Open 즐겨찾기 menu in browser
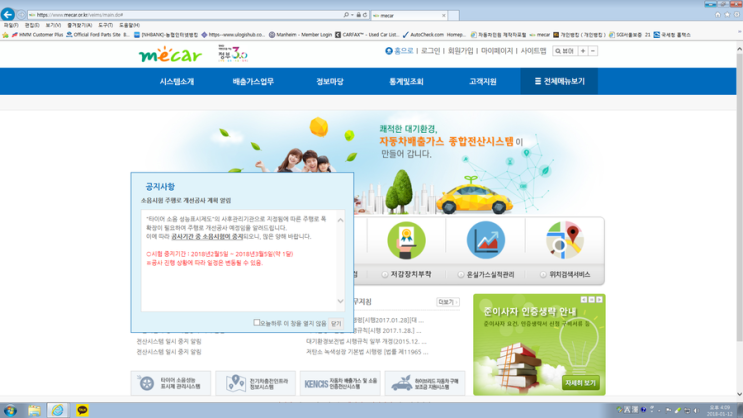Viewport: 743px width, 418px height. coord(79,25)
